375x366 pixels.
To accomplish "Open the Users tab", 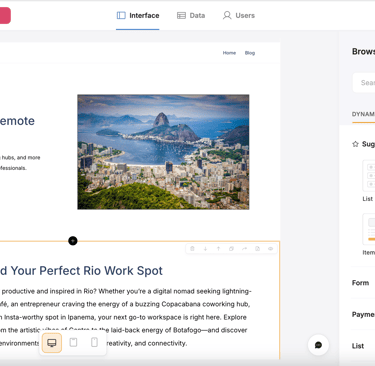I will (239, 16).
